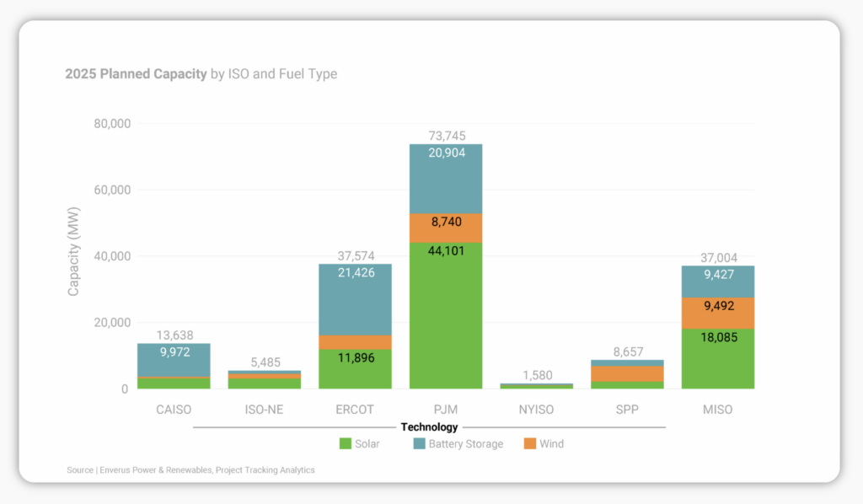The image size is (863, 504).
Task: Click the Enverus source attribution text
Action: click(x=190, y=470)
